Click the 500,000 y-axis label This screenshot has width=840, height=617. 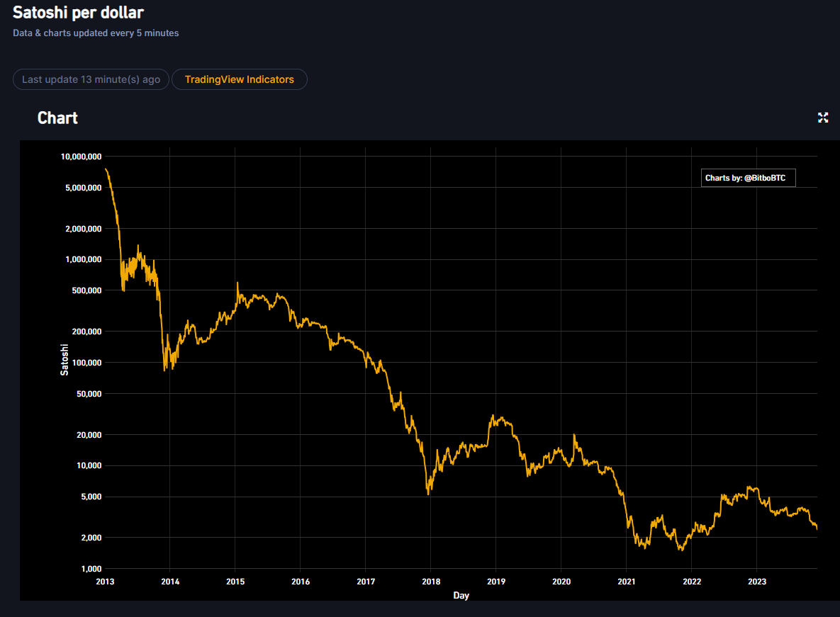coord(86,290)
